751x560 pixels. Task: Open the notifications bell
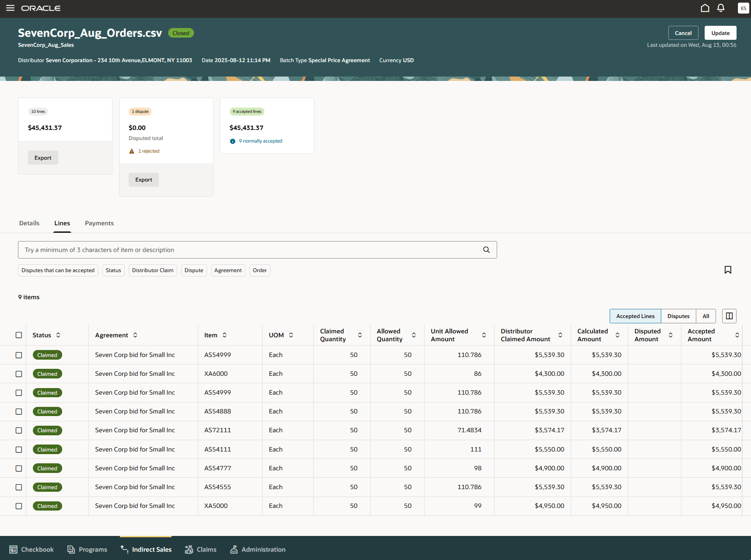[721, 8]
